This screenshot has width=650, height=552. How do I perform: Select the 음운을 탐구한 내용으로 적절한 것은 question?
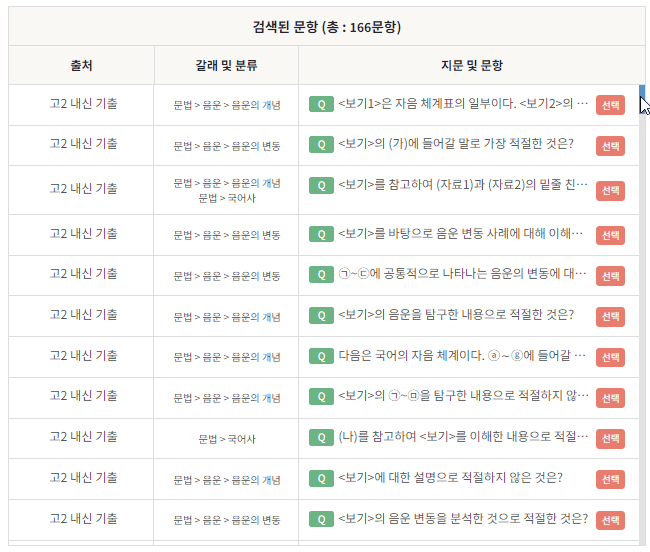pyautogui.click(x=610, y=317)
